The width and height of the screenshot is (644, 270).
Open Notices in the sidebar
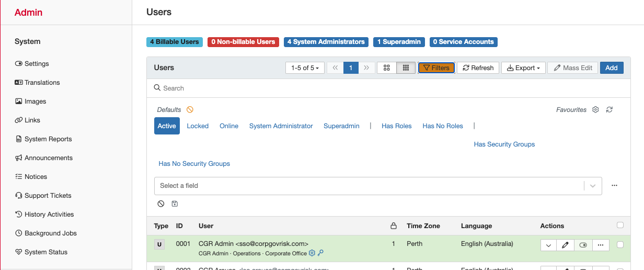[31, 177]
